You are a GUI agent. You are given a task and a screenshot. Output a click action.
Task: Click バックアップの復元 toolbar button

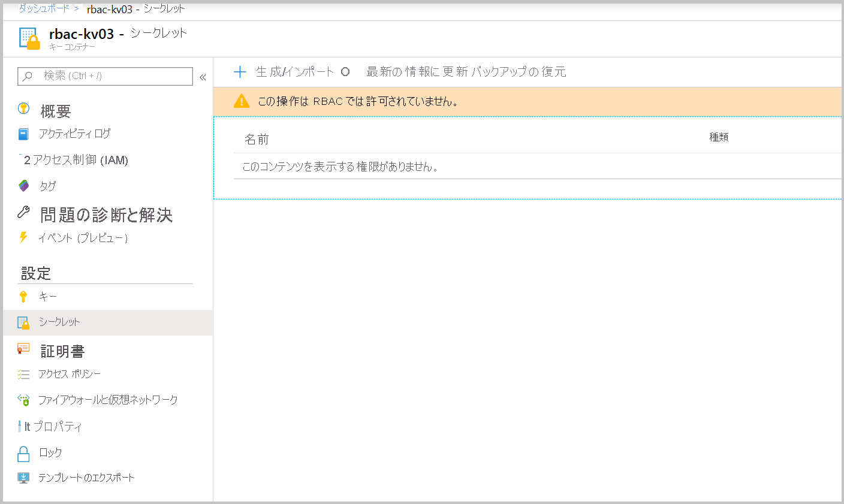519,72
